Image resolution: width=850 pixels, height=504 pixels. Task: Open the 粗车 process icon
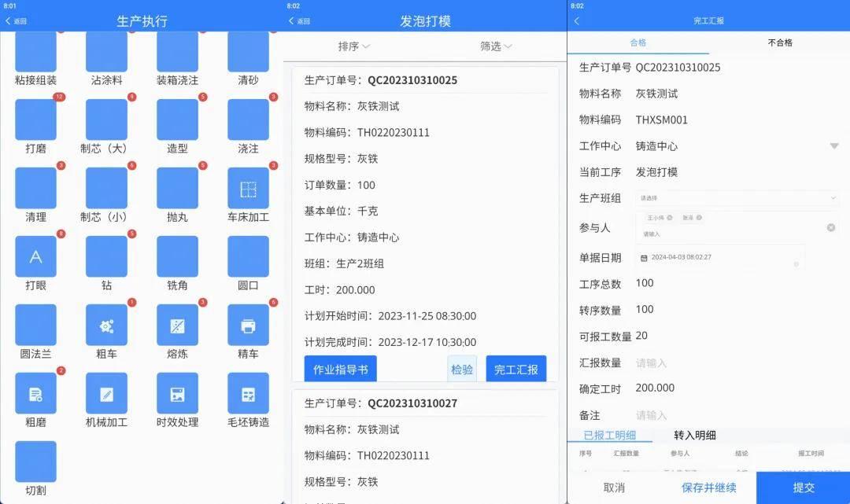click(x=106, y=326)
